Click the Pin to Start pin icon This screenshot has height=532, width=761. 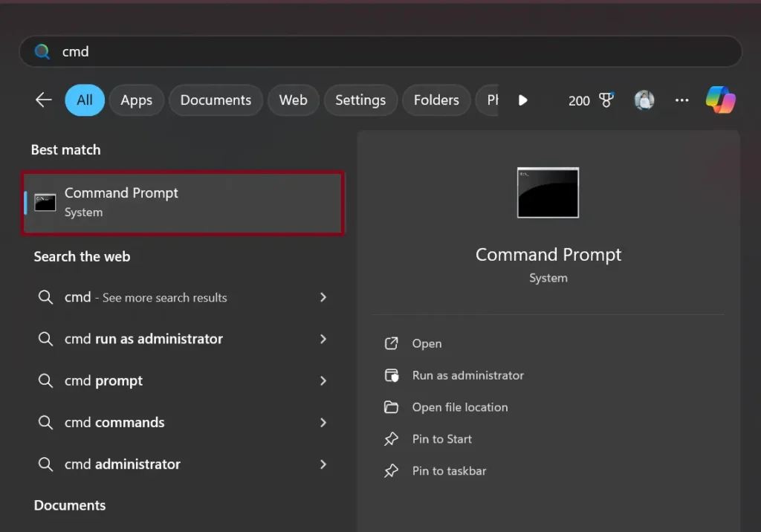coord(391,439)
